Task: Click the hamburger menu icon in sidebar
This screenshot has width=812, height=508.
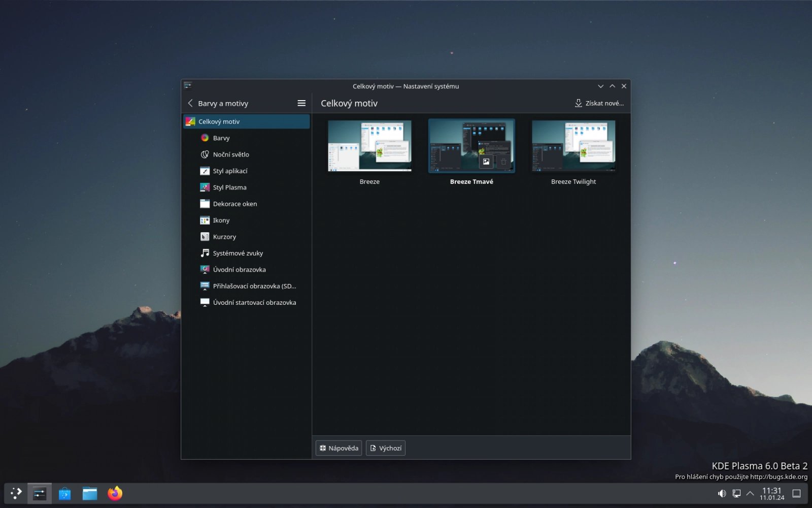Action: 301,103
